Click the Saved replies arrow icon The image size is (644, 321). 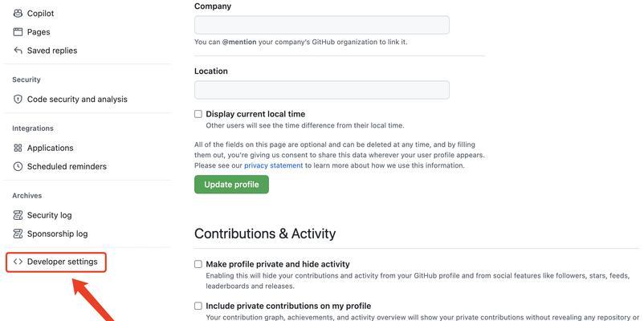[18, 51]
